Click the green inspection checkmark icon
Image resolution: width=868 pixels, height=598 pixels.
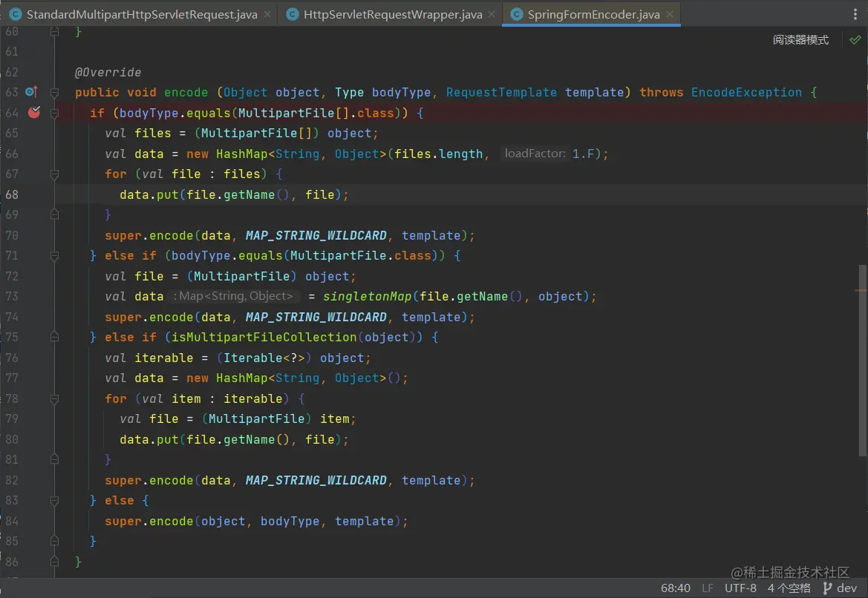(x=855, y=40)
